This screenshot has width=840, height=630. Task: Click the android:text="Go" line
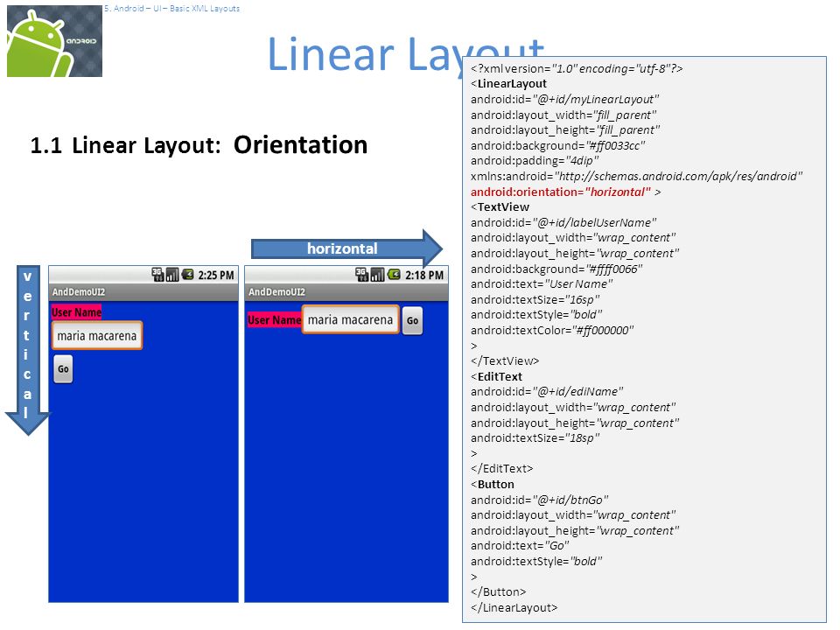click(x=520, y=545)
